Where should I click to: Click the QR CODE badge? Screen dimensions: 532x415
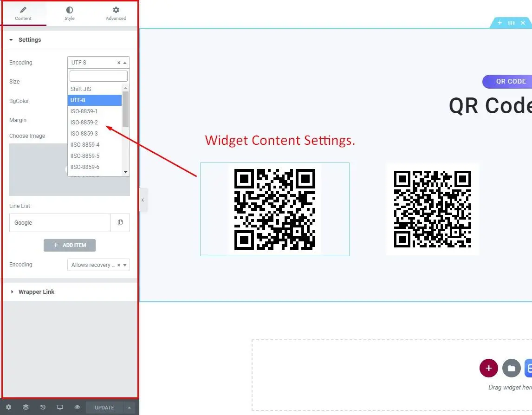tap(507, 81)
